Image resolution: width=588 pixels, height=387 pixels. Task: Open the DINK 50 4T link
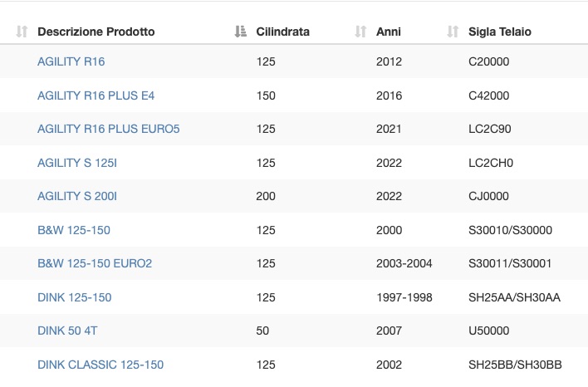67,331
